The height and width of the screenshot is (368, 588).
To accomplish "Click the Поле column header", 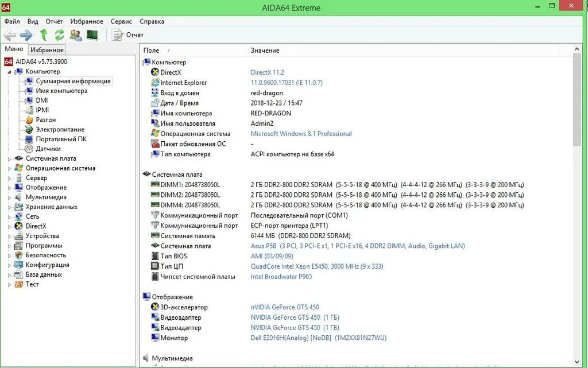I will tap(193, 50).
